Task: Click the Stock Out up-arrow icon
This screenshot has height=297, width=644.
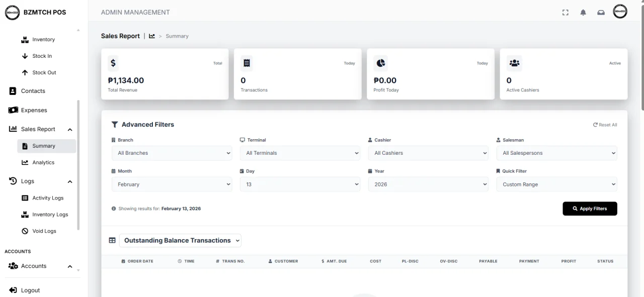Action: [25, 73]
